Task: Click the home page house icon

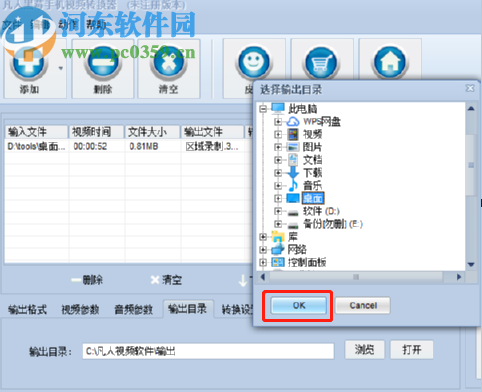Action: [389, 63]
